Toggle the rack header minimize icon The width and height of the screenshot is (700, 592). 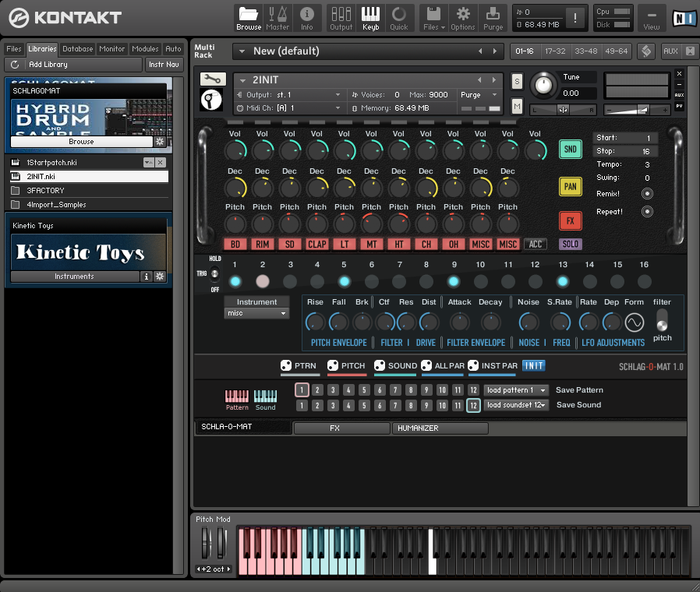coord(679,84)
